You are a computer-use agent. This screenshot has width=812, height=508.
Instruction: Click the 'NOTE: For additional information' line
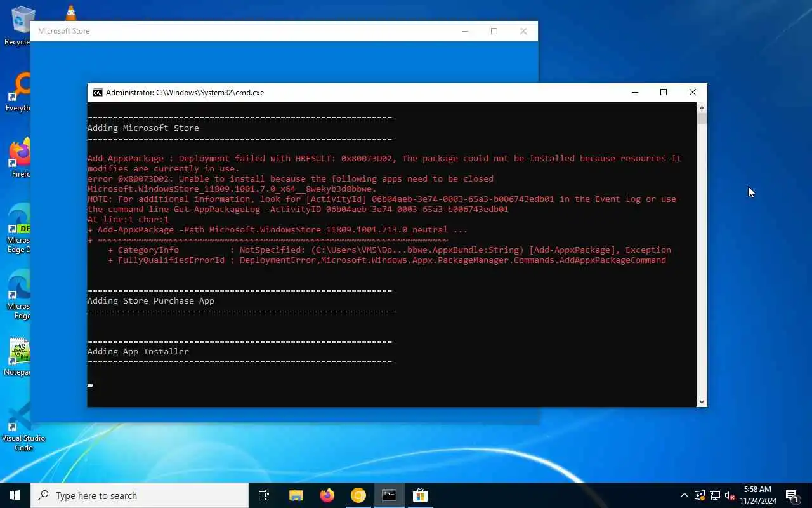tap(382, 199)
